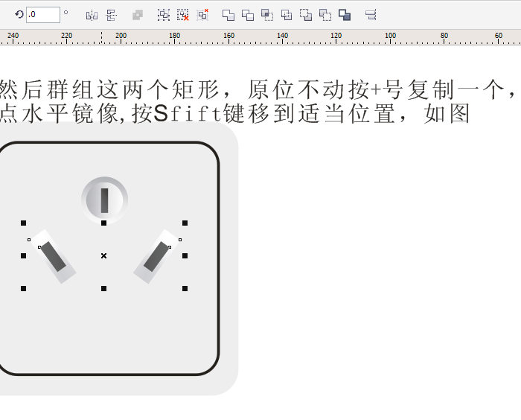Apply Back Minus Front shaping
The height and width of the screenshot is (420, 521).
click(325, 15)
